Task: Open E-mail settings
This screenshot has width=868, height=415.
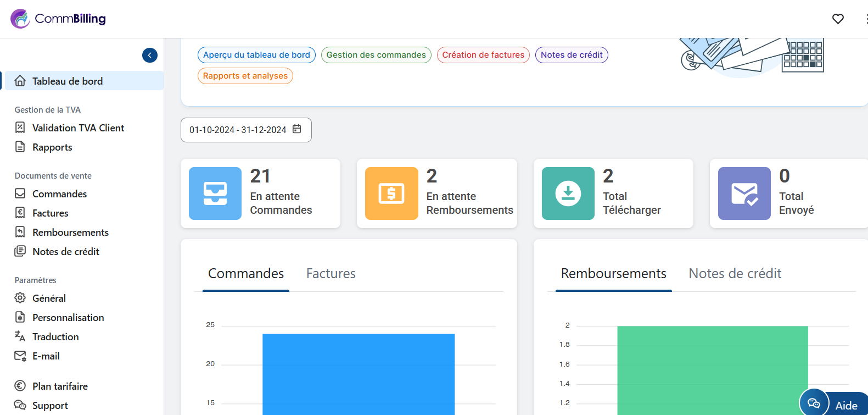Action: pos(46,356)
